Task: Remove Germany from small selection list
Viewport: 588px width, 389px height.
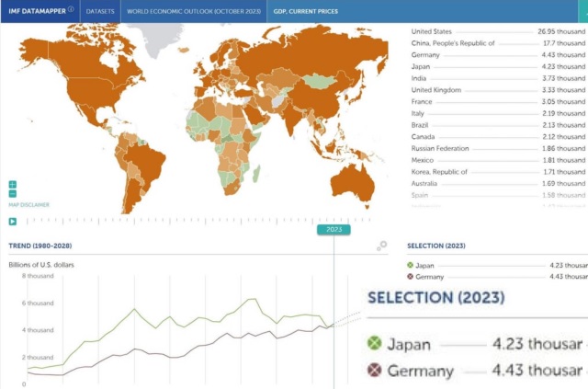Action: pos(410,277)
